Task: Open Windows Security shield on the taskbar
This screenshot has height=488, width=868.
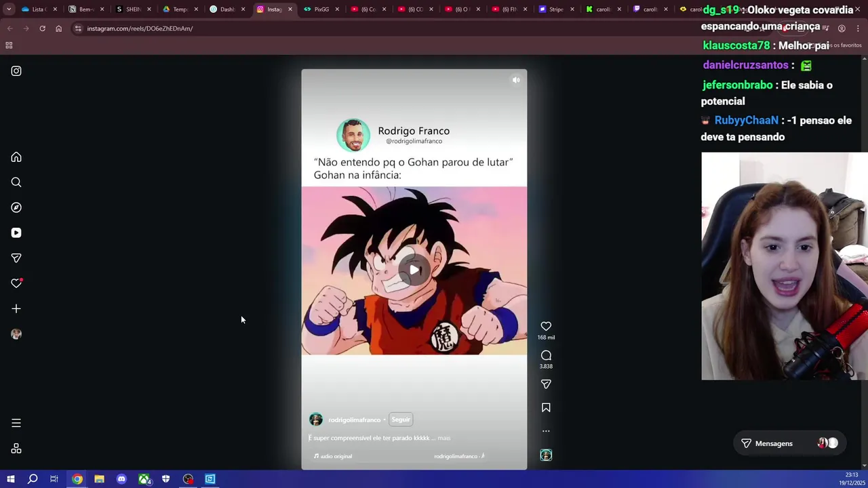Action: click(165, 479)
